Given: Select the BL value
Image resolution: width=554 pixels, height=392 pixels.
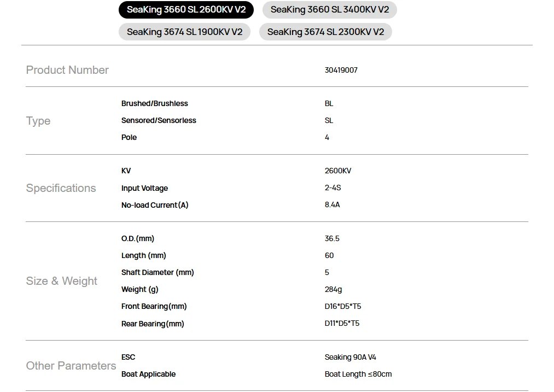Looking at the screenshot, I should (329, 103).
